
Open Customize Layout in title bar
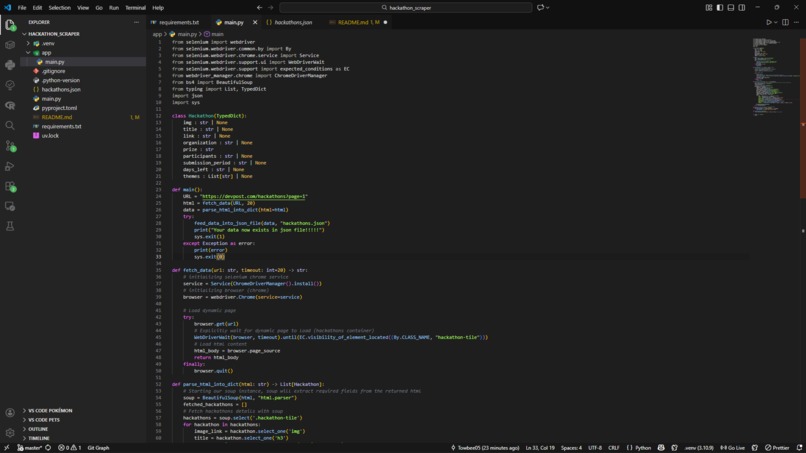click(709, 8)
